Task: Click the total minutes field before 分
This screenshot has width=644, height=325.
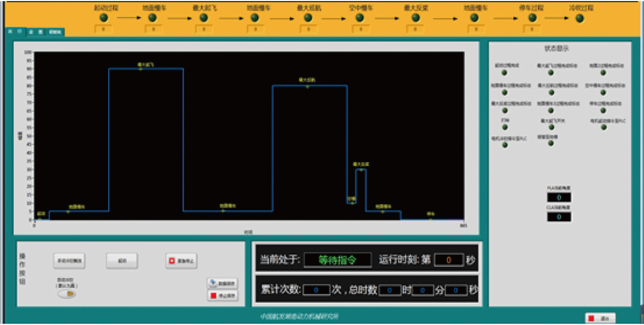Action: 423,290
